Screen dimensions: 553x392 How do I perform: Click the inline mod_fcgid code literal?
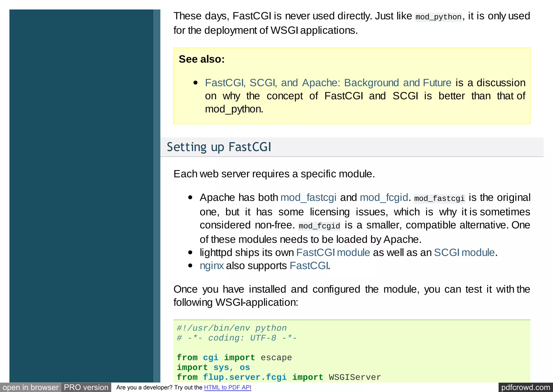(319, 226)
